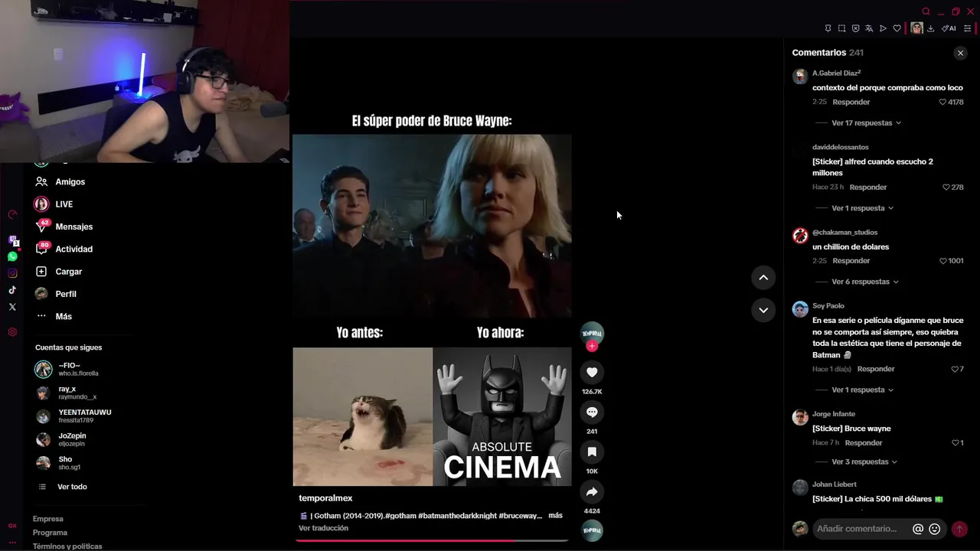This screenshot has width=980, height=551.
Task: Open the AI assistant icon in the toolbar
Action: click(x=949, y=28)
